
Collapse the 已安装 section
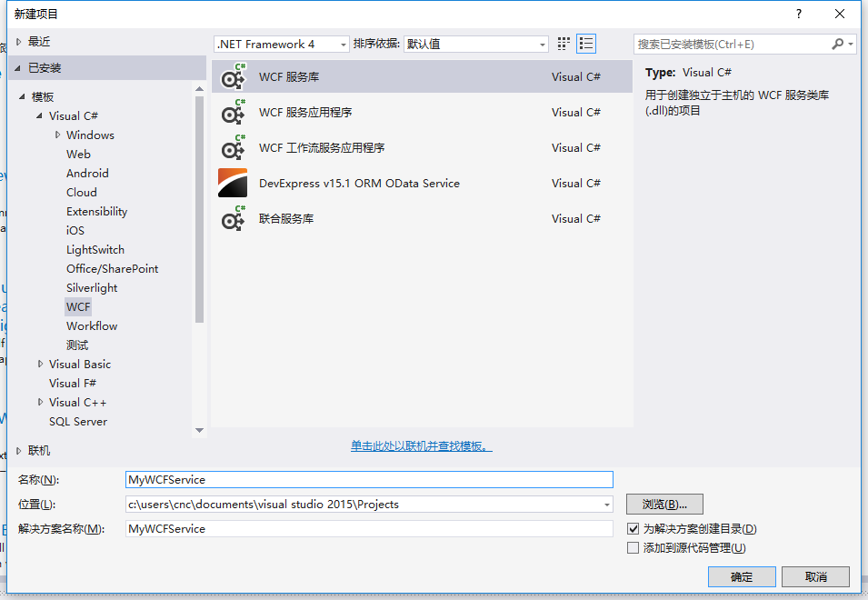click(17, 68)
